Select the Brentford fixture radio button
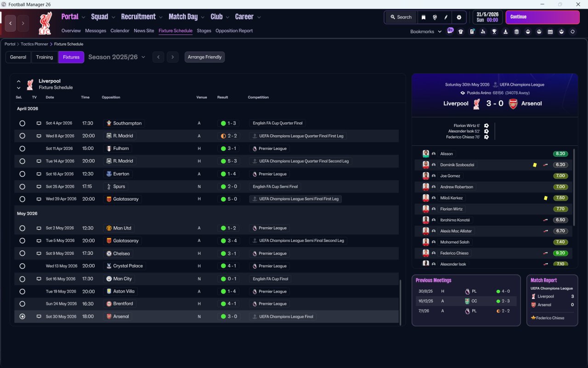 click(x=22, y=304)
